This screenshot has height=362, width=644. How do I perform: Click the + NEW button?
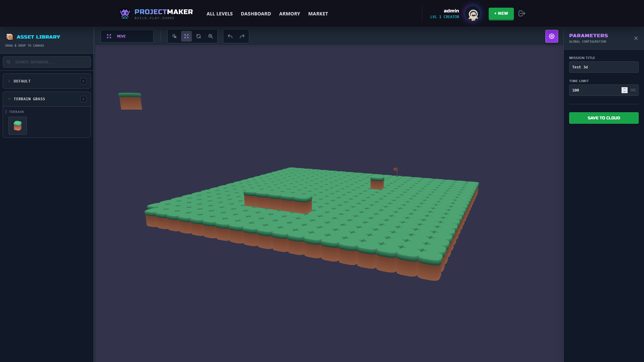(501, 14)
